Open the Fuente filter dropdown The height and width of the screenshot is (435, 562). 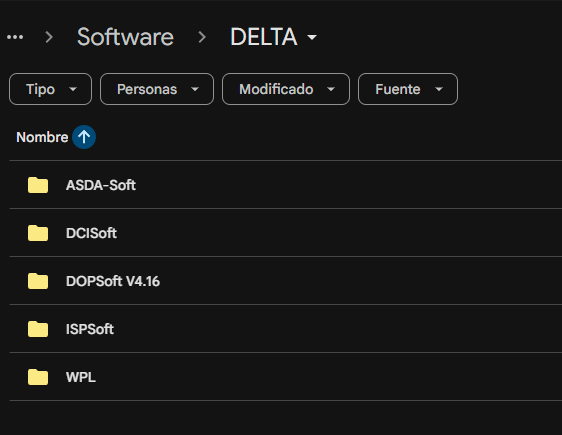coord(408,89)
